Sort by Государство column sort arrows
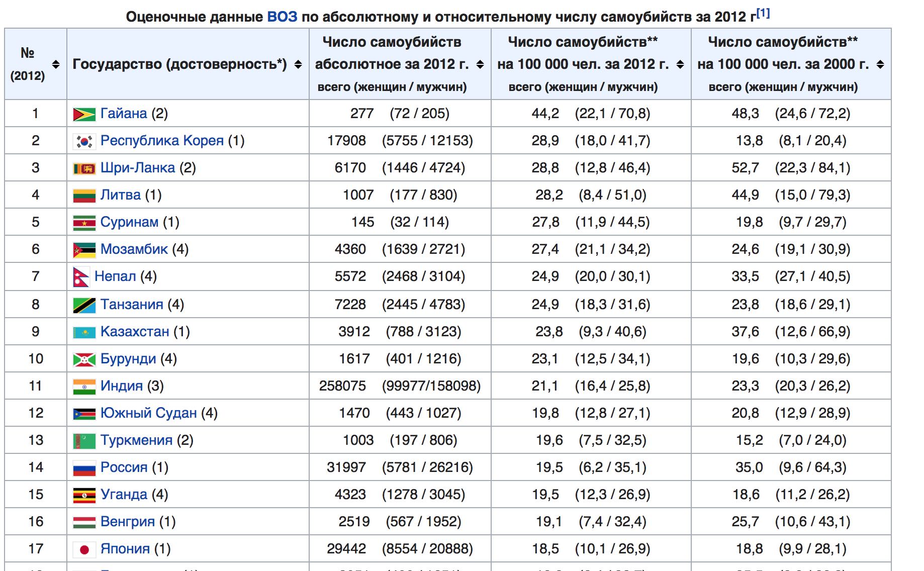Viewport: 924px width, 571px height. [298, 64]
